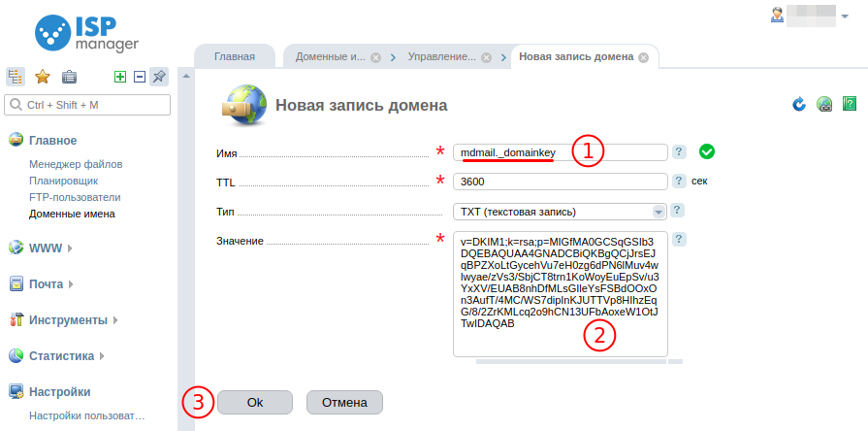This screenshot has width=868, height=431.
Task: Click the briefcase icon in sidebar toolbar
Action: pyautogui.click(x=69, y=77)
